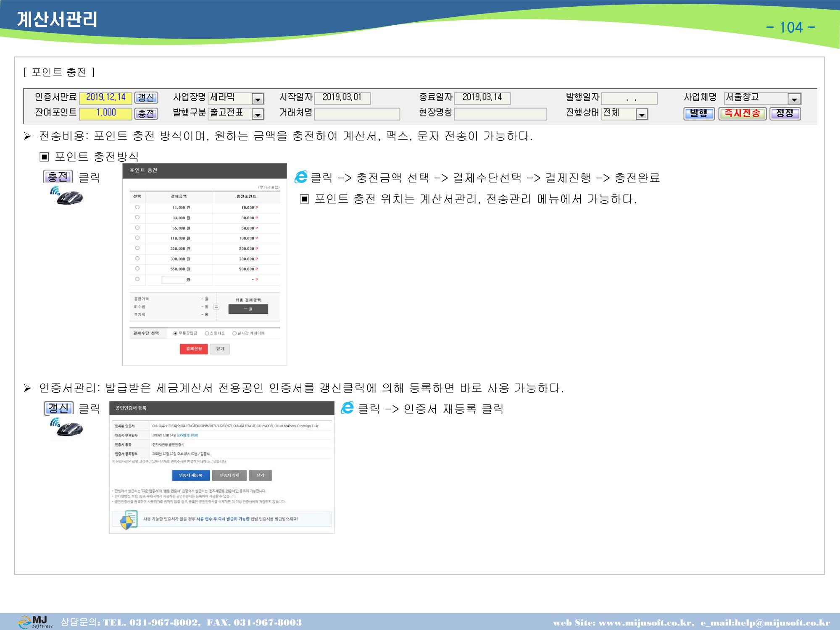Click the 500,000 P point value
Viewport: 840px width, 630px height.
coord(248,269)
